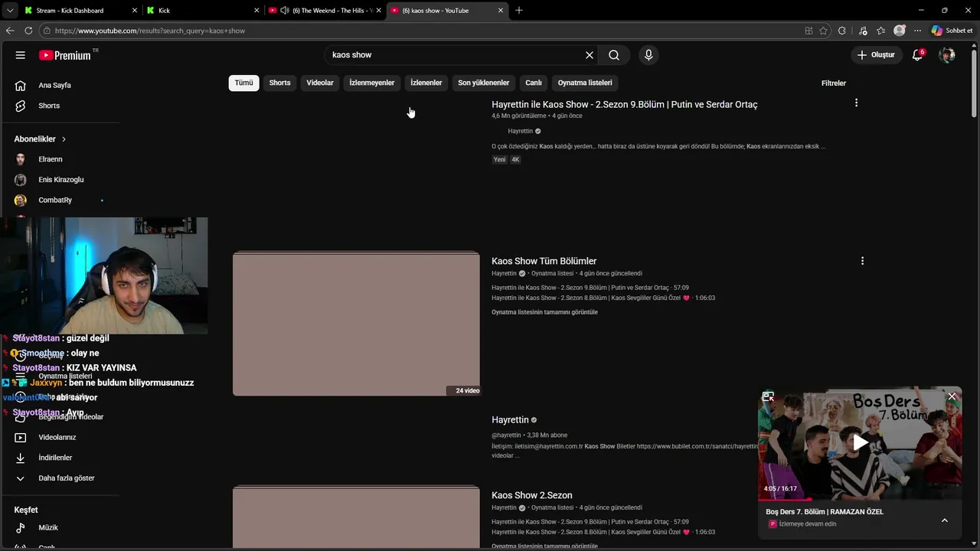The height and width of the screenshot is (551, 980).
Task: Click Kaos Show Tüm Bölümler playlist thumbnail
Action: 356,324
